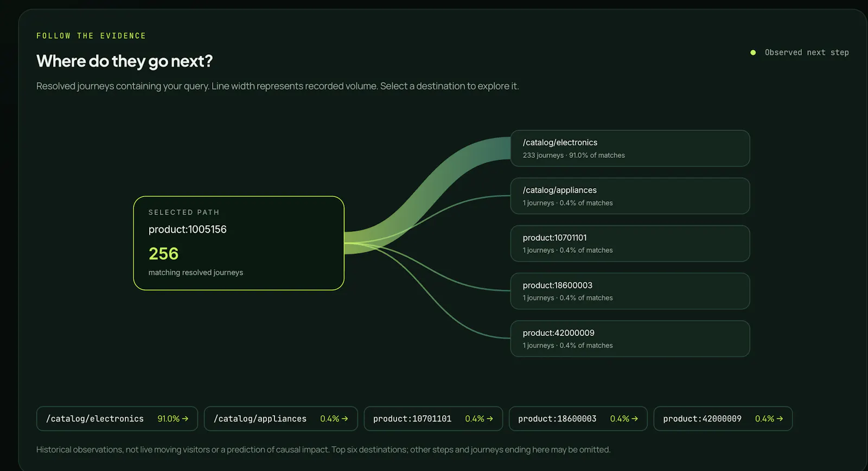This screenshot has width=868, height=471.
Task: Click the Observed next step legend label
Action: coord(807,53)
